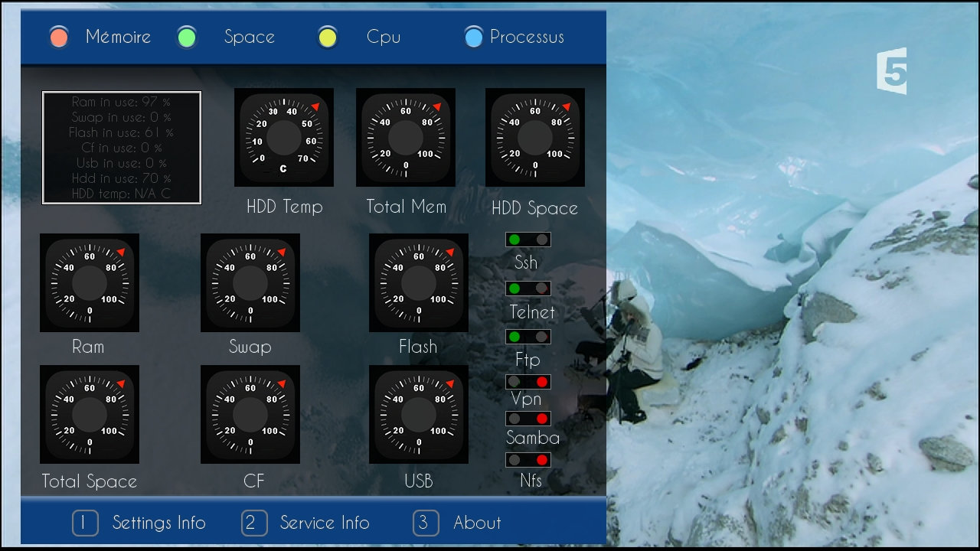Viewport: 980px width, 551px height.
Task: Click the Total Space label
Action: [x=90, y=481]
